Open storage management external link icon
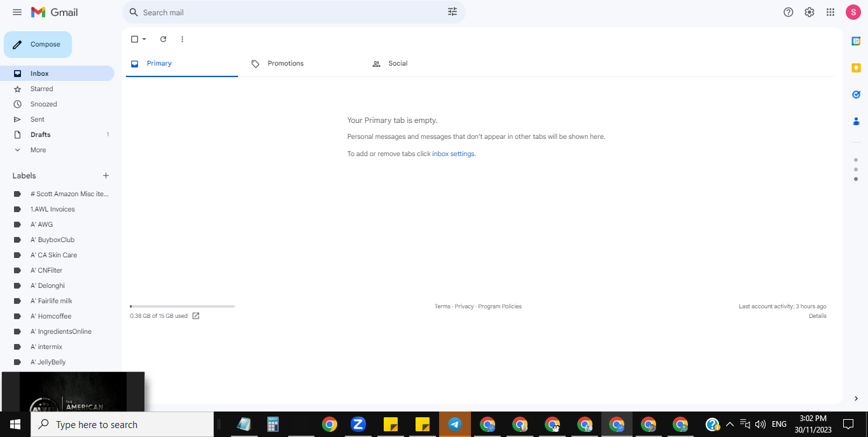Viewport: 868px width, 437px height. point(196,316)
